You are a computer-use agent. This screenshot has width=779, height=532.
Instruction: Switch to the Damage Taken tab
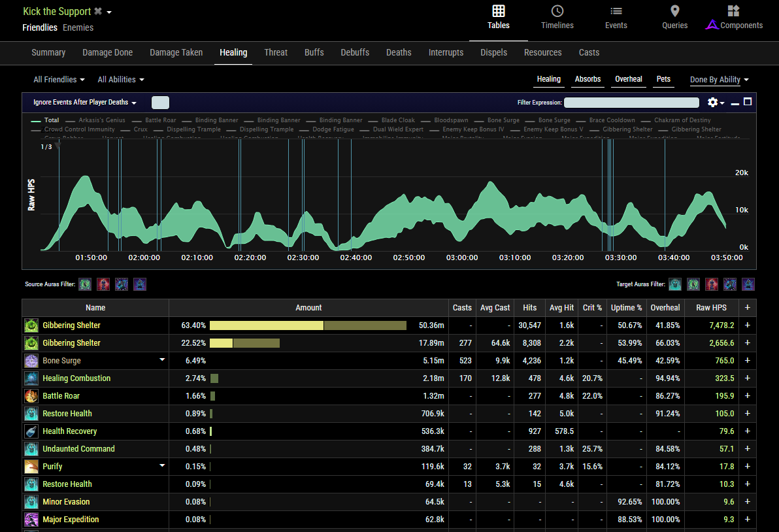pos(176,53)
